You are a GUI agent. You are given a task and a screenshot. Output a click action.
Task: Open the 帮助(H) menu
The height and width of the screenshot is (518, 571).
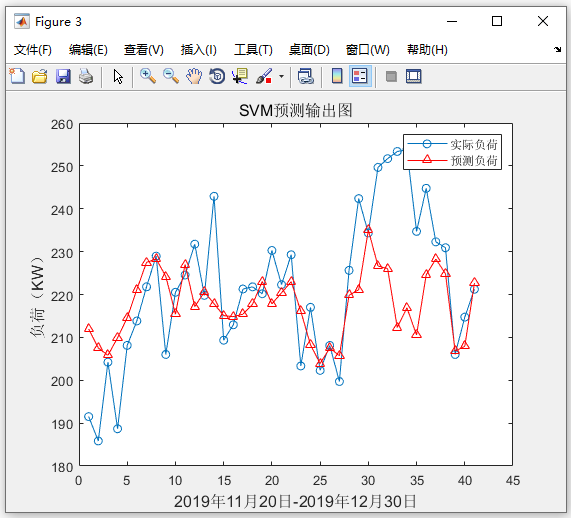pyautogui.click(x=427, y=50)
